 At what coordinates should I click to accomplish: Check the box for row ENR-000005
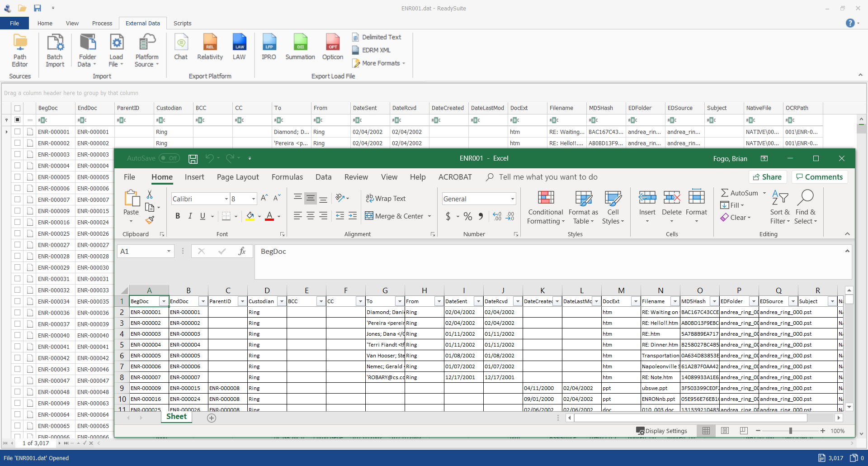(17, 177)
